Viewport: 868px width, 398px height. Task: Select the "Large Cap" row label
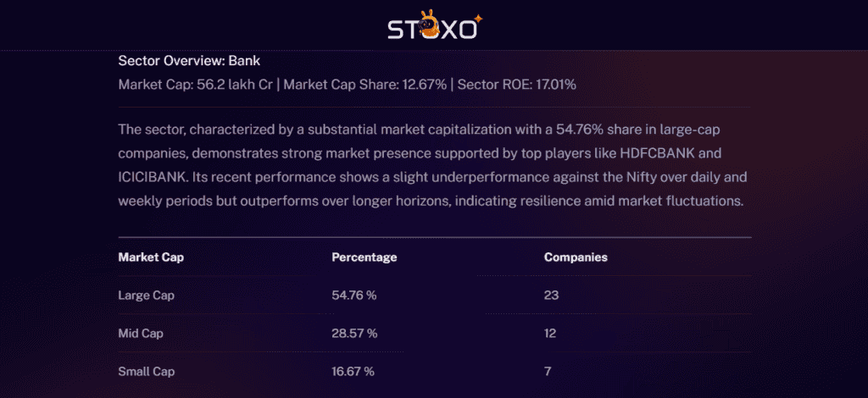click(x=146, y=295)
